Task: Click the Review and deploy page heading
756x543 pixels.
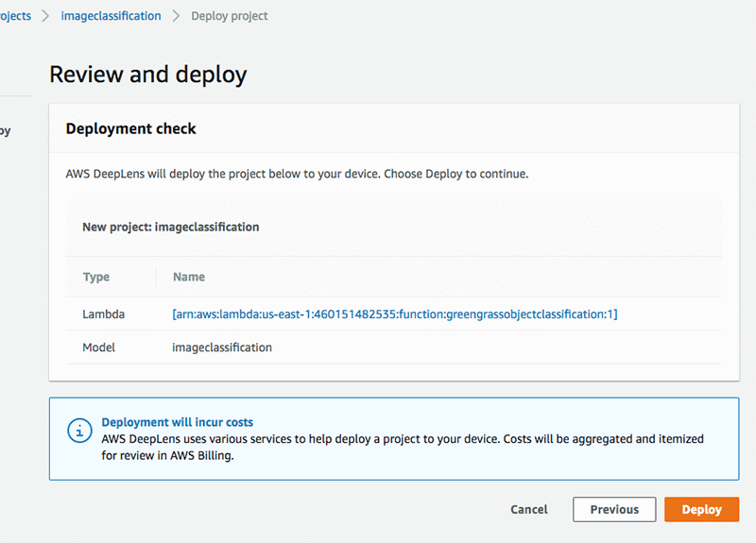Action: [147, 75]
